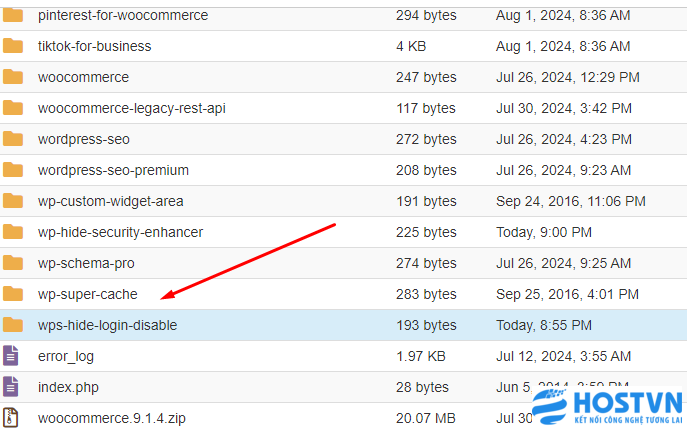This screenshot has height=433, width=687.
Task: Click the wp-super-cache folder icon
Action: point(13,294)
